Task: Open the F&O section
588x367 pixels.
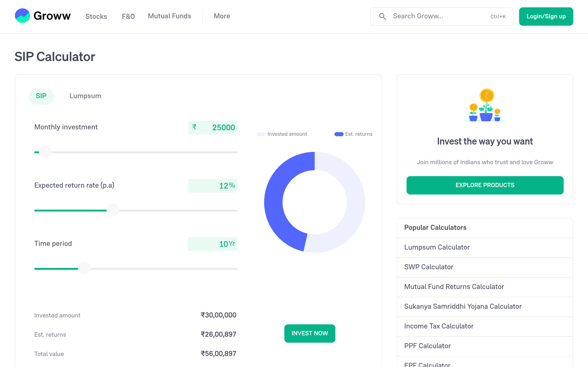Action: (x=128, y=16)
